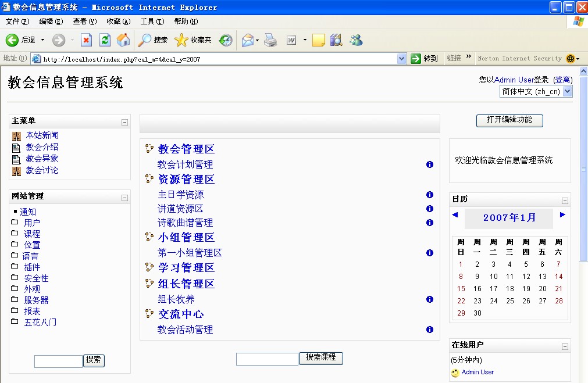588x383 pixels.
Task: Open the 简体中文 language dropdown
Action: coord(568,91)
